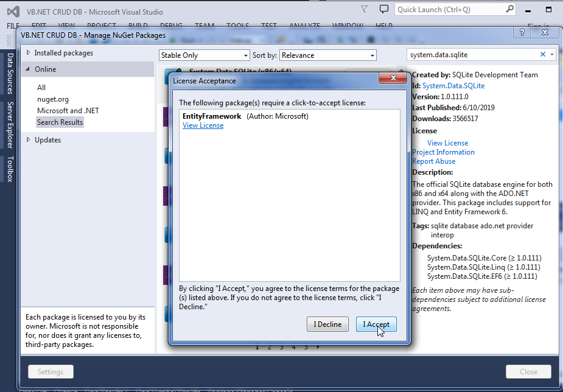Open View License link in details pane
The image size is (563, 392).
(x=447, y=143)
